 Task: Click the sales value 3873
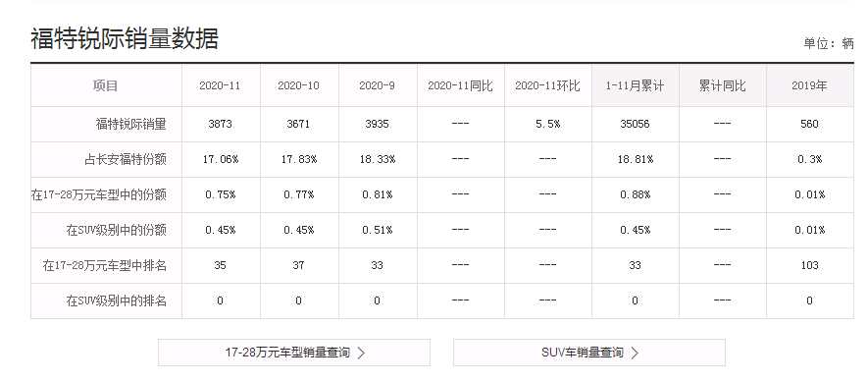221,124
